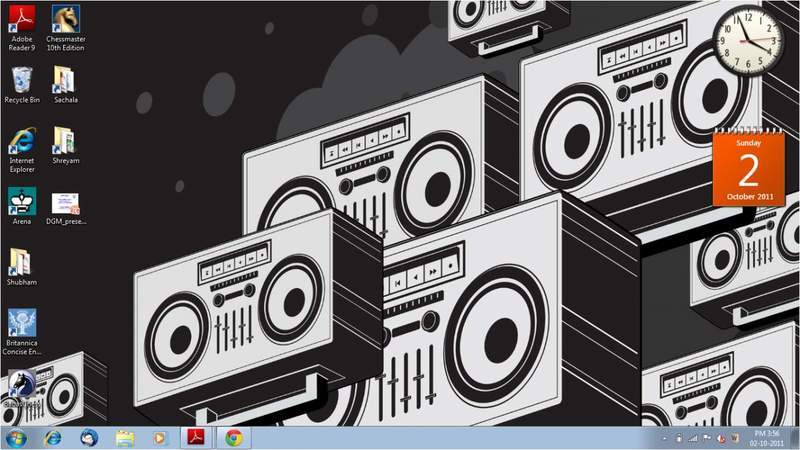
Task: Select the Shreyam folder shortcut
Action: point(65,145)
